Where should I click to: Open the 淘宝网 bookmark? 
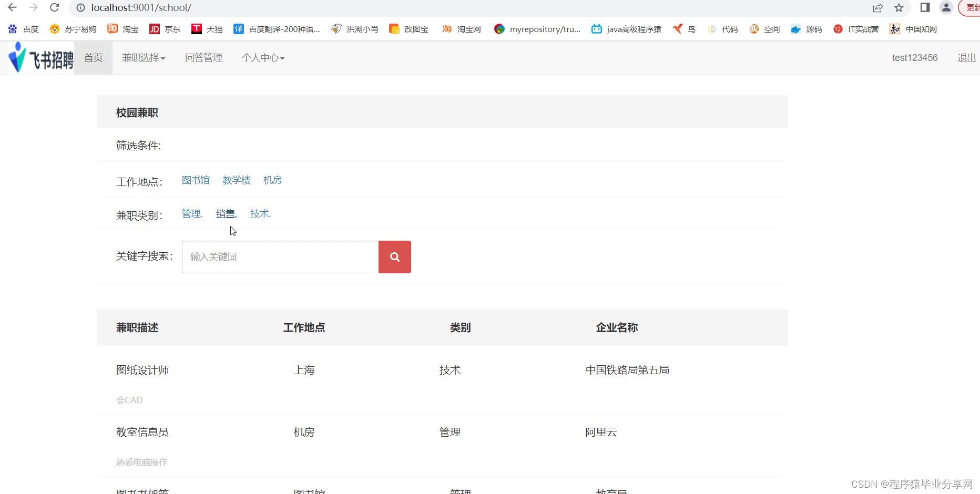click(x=462, y=29)
